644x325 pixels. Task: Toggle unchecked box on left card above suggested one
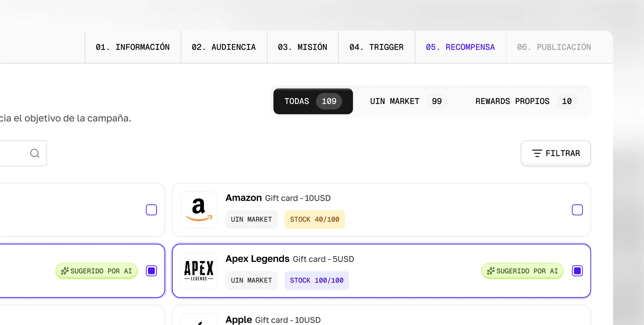point(151,210)
